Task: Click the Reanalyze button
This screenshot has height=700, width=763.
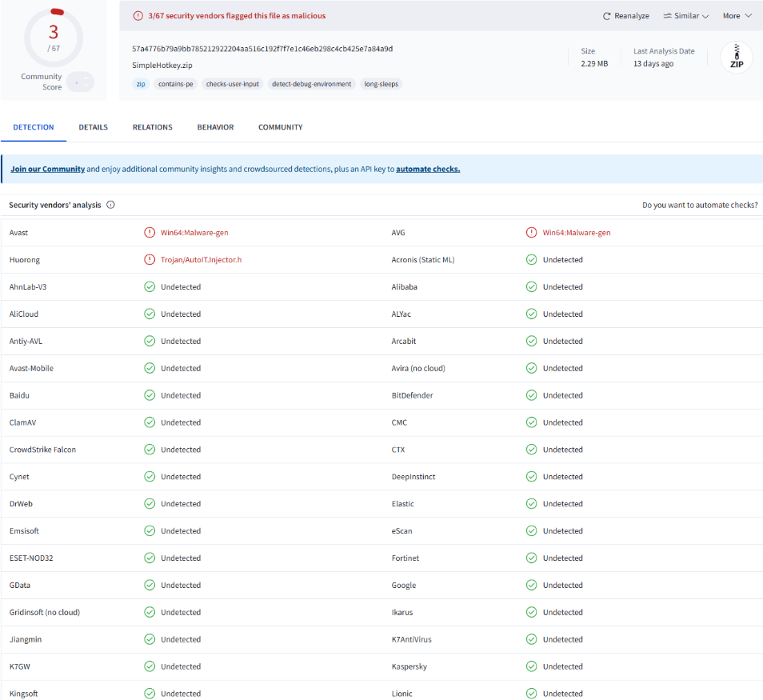Action: [x=625, y=16]
